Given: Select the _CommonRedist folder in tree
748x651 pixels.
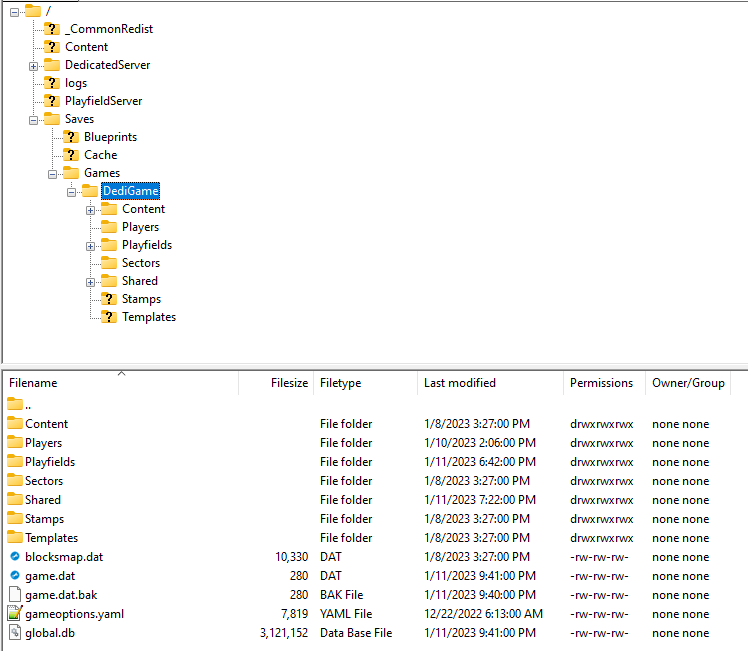Looking at the screenshot, I should (109, 29).
